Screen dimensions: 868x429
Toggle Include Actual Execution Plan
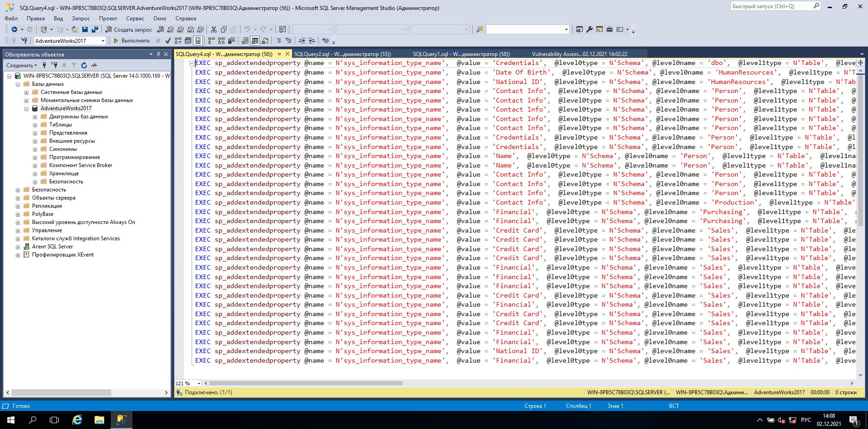212,41
